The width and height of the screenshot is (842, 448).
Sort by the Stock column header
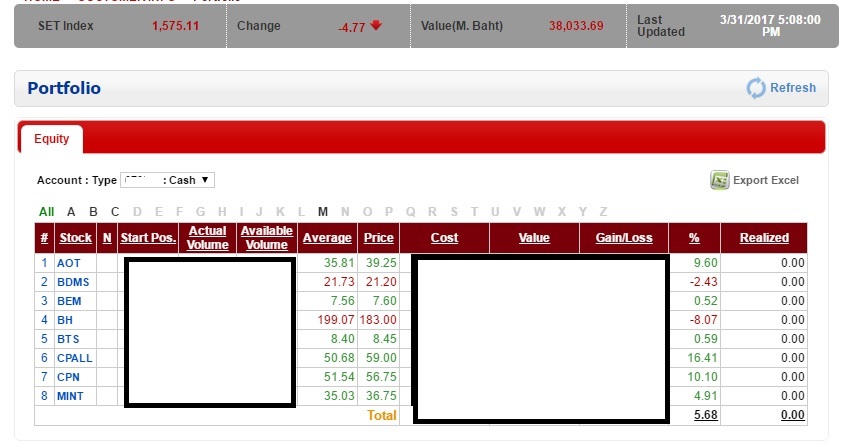coord(76,238)
